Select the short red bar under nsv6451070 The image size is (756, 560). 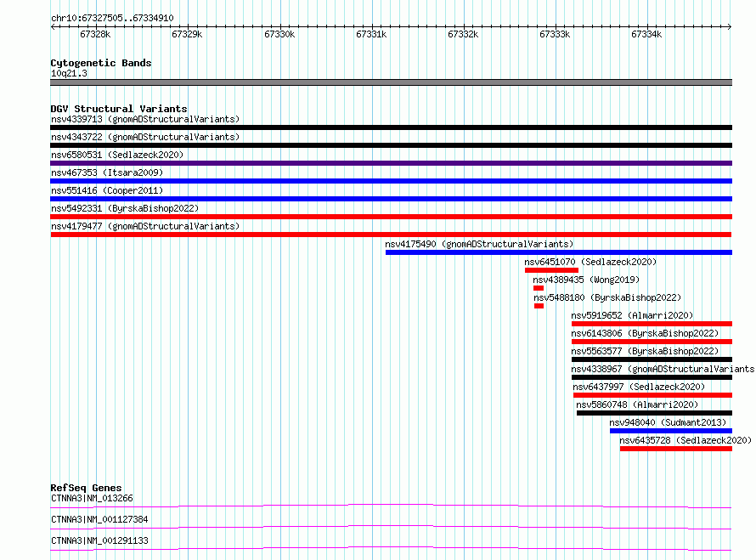pos(551,270)
